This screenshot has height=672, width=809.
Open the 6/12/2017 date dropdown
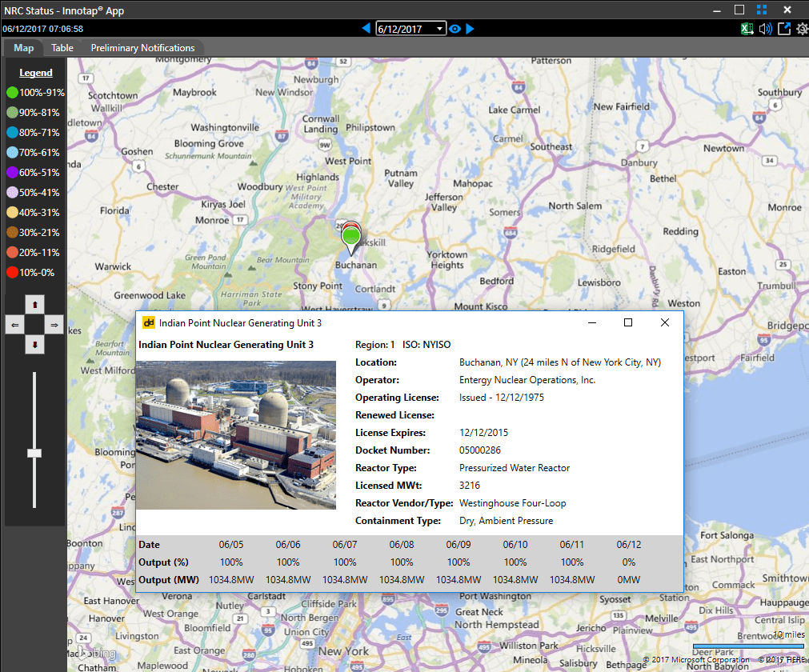pyautogui.click(x=439, y=28)
